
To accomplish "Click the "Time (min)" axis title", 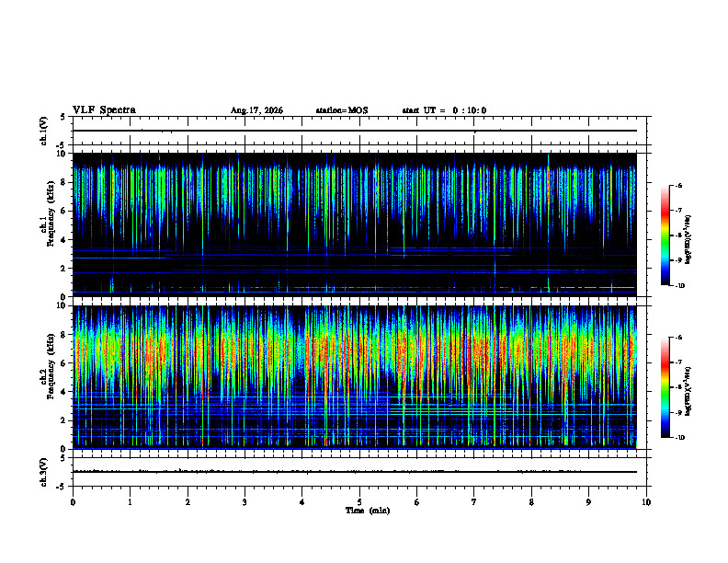I will 368,511.
